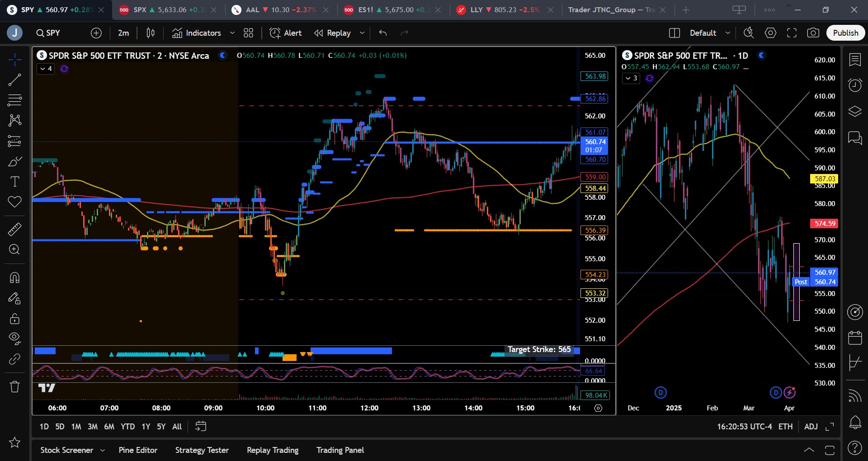Select the trend line drawing tool
The image size is (868, 461).
pyautogui.click(x=14, y=80)
